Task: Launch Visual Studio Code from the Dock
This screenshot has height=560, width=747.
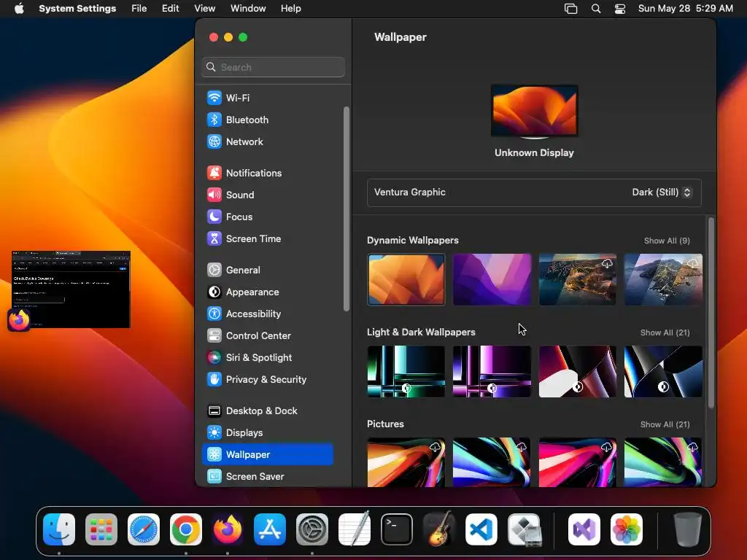Action: click(481, 529)
